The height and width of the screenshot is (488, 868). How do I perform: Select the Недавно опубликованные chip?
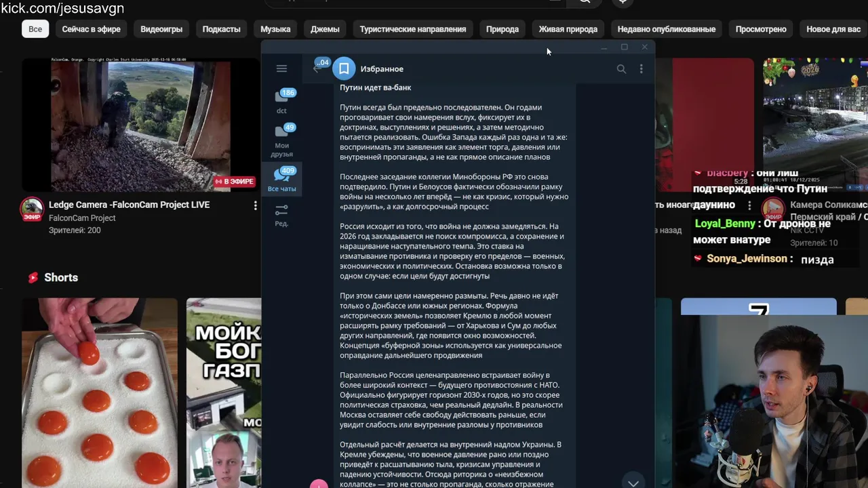pyautogui.click(x=667, y=29)
